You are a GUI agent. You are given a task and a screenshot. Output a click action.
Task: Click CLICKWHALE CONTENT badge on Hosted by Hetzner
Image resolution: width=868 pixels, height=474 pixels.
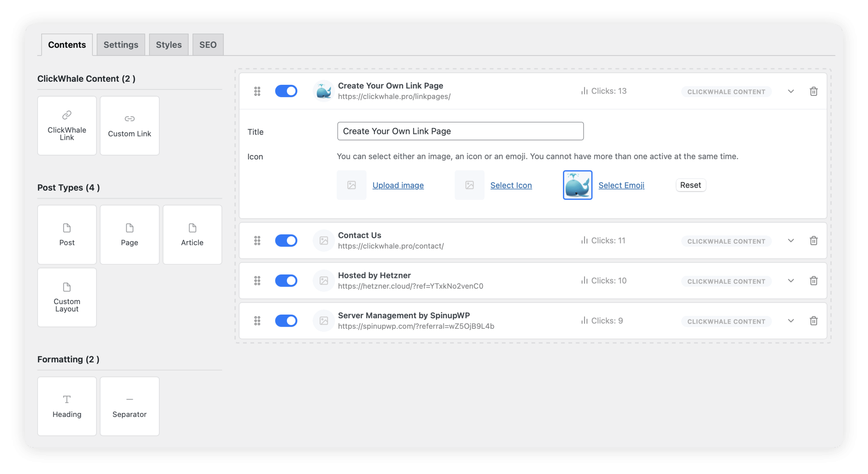pyautogui.click(x=726, y=281)
